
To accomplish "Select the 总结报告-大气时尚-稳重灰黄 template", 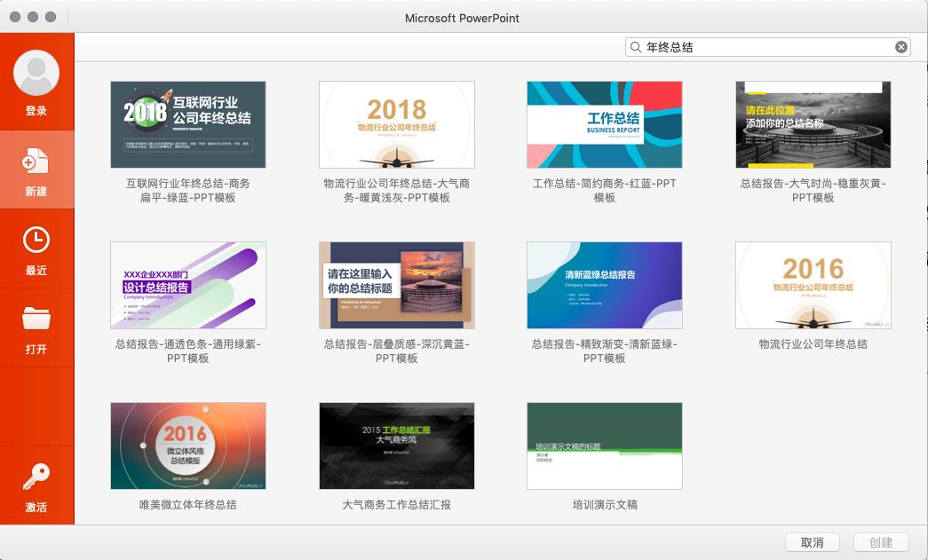I will tap(813, 124).
